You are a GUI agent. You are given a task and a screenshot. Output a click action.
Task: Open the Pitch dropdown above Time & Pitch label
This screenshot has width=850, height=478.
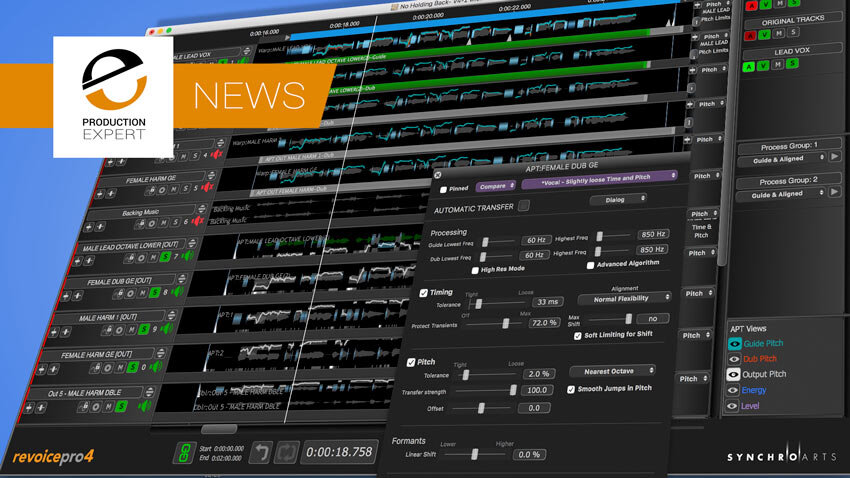point(703,214)
